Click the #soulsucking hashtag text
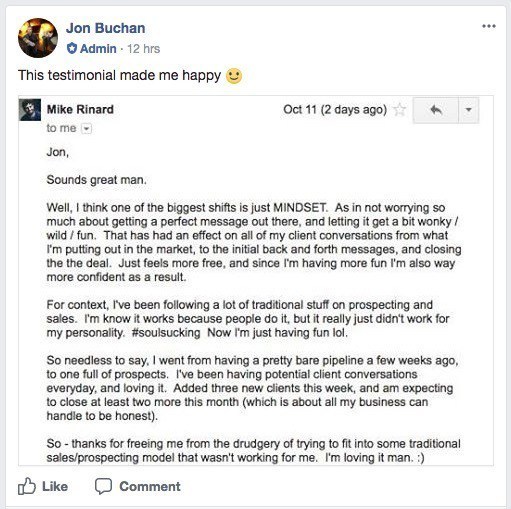 166,333
